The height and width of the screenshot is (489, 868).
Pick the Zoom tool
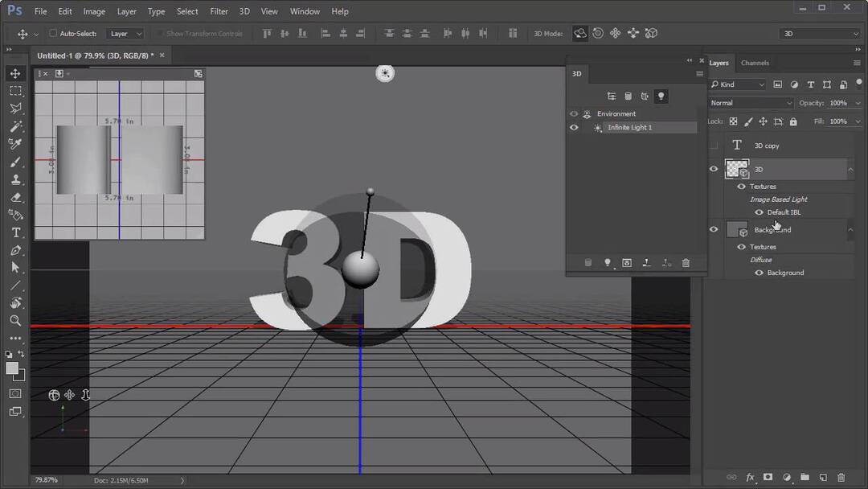pyautogui.click(x=15, y=321)
